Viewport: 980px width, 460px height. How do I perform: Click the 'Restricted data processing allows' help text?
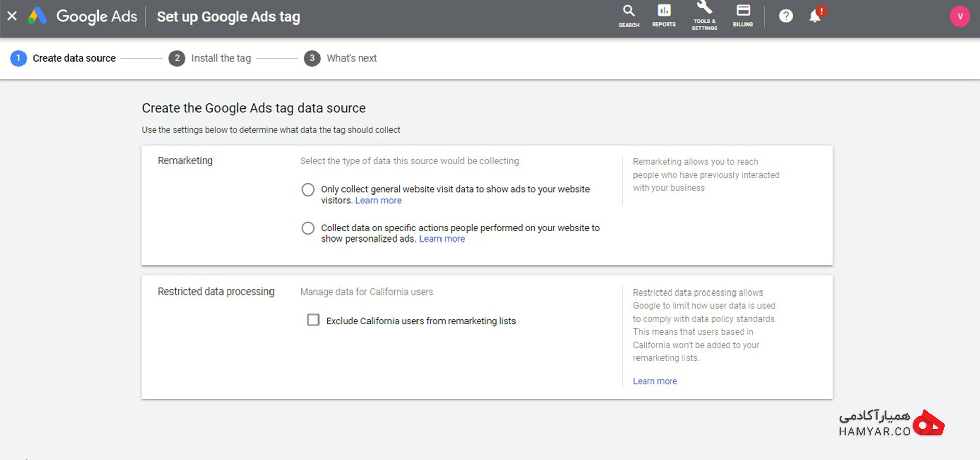(x=704, y=325)
